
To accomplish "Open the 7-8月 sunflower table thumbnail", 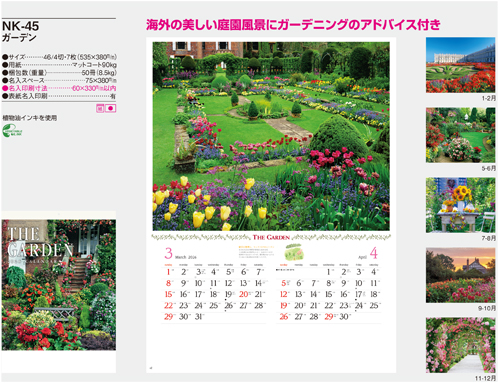I will pos(460,205).
